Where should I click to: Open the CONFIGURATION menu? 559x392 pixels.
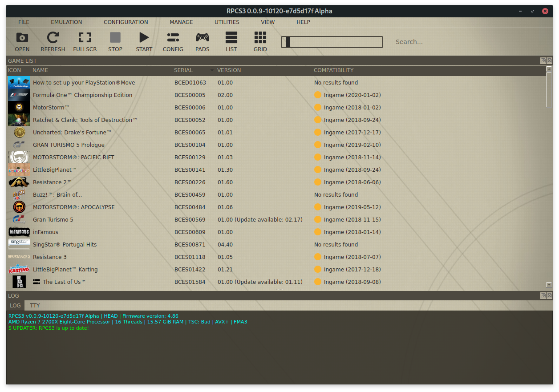[x=126, y=22]
